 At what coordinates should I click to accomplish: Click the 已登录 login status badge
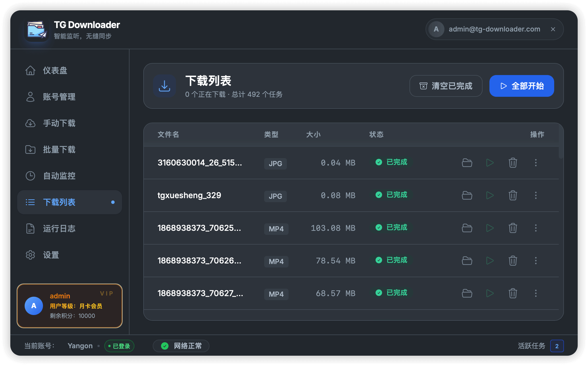119,346
